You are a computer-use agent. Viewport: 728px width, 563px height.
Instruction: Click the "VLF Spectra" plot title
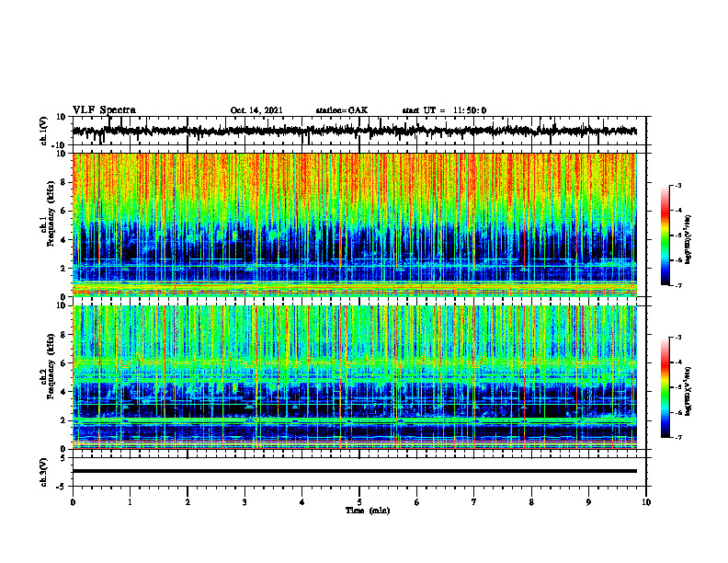tap(104, 110)
